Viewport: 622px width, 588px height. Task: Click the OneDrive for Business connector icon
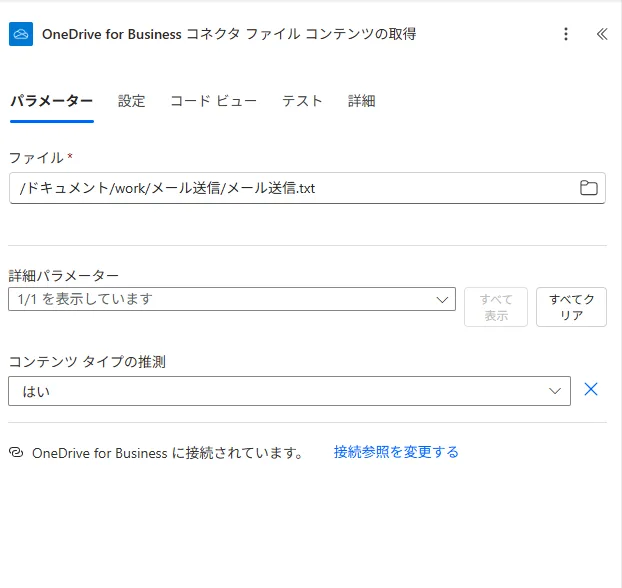click(x=21, y=34)
